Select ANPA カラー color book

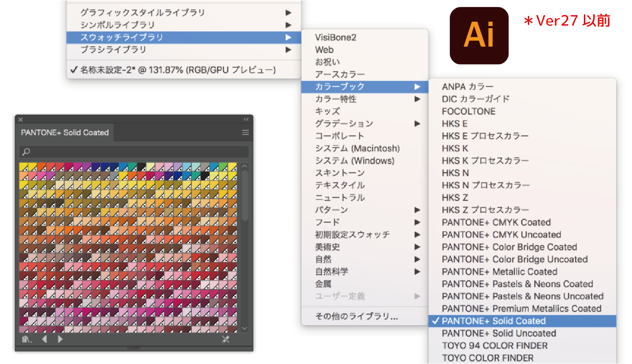pos(522,87)
